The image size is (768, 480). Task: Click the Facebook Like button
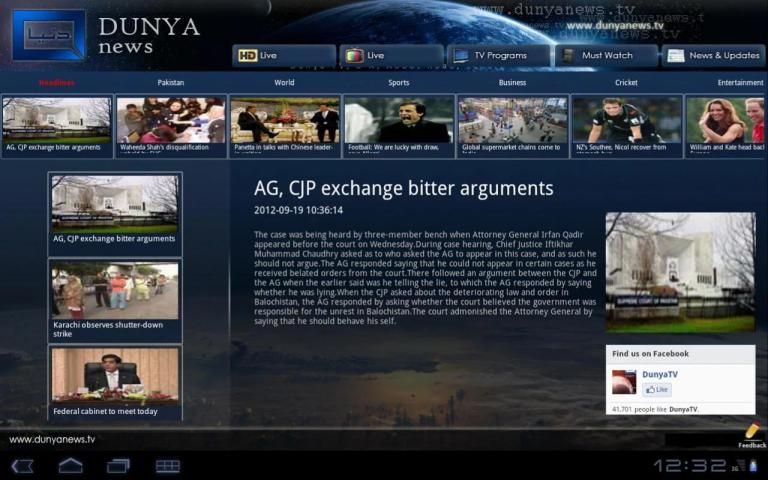coord(656,390)
